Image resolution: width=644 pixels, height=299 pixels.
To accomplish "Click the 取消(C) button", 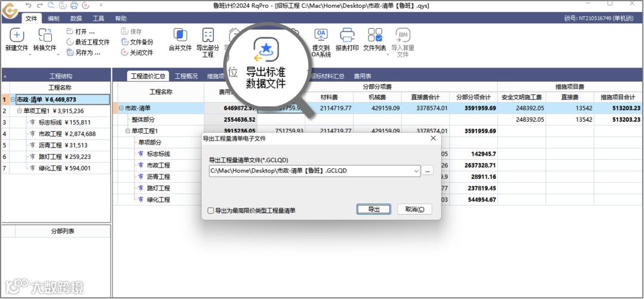I will click(415, 209).
